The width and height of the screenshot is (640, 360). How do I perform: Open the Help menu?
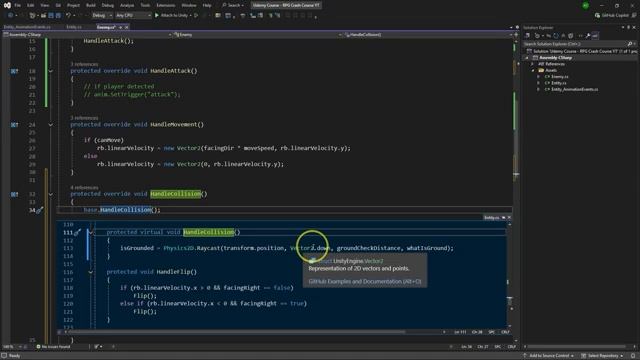[x=207, y=5]
